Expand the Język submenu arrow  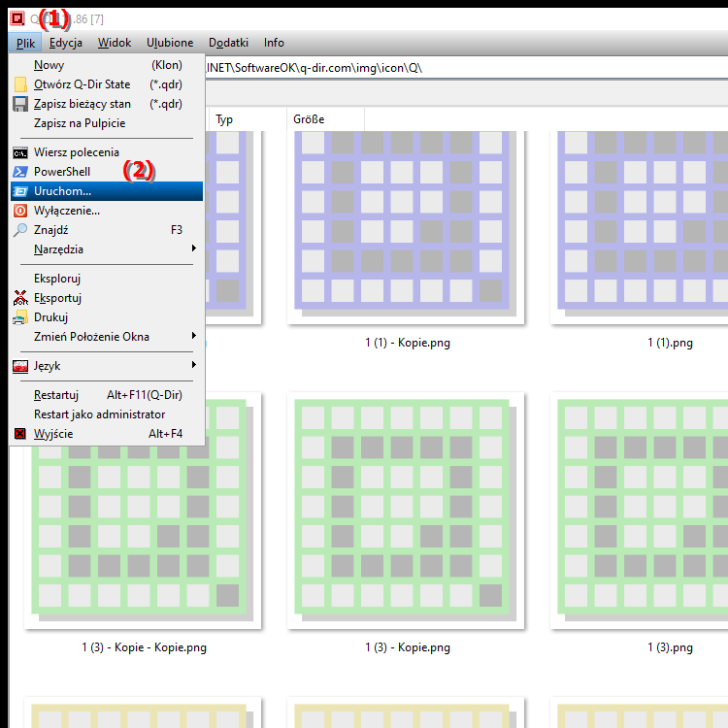pos(194,365)
